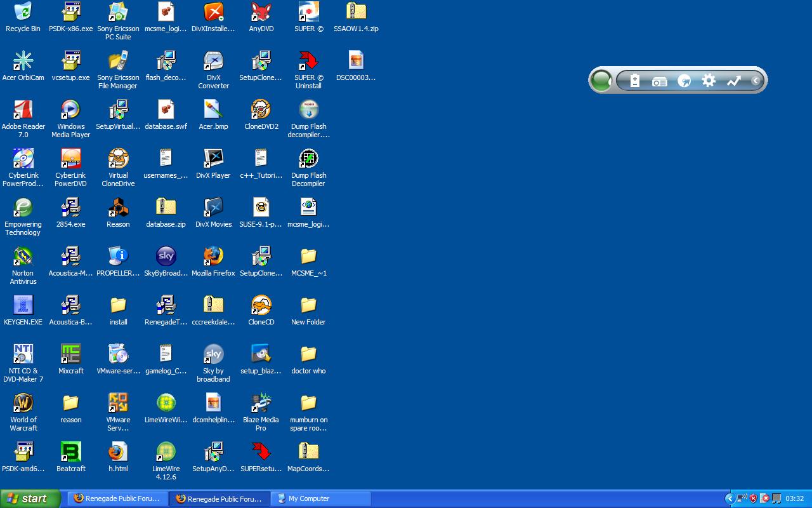Click the green orb on the Acer toolbar

600,81
